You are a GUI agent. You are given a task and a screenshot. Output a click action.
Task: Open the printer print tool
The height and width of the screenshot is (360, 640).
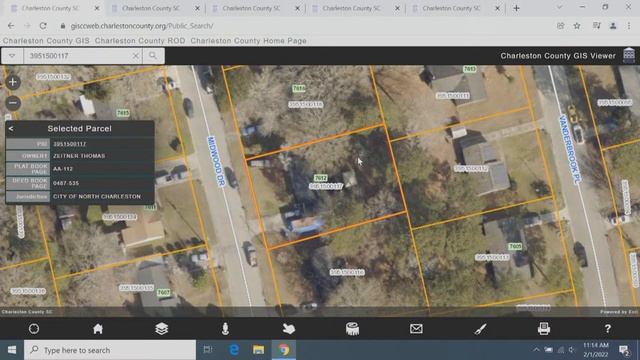point(544,329)
